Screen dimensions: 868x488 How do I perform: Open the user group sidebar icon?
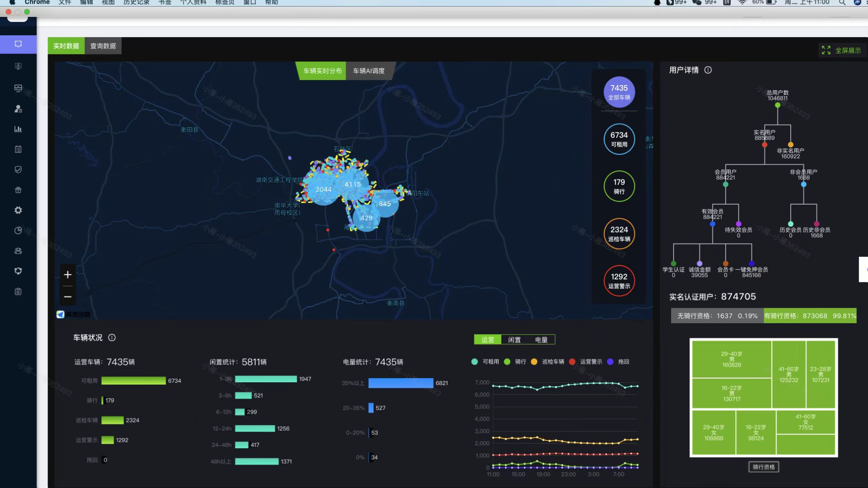pos(18,251)
